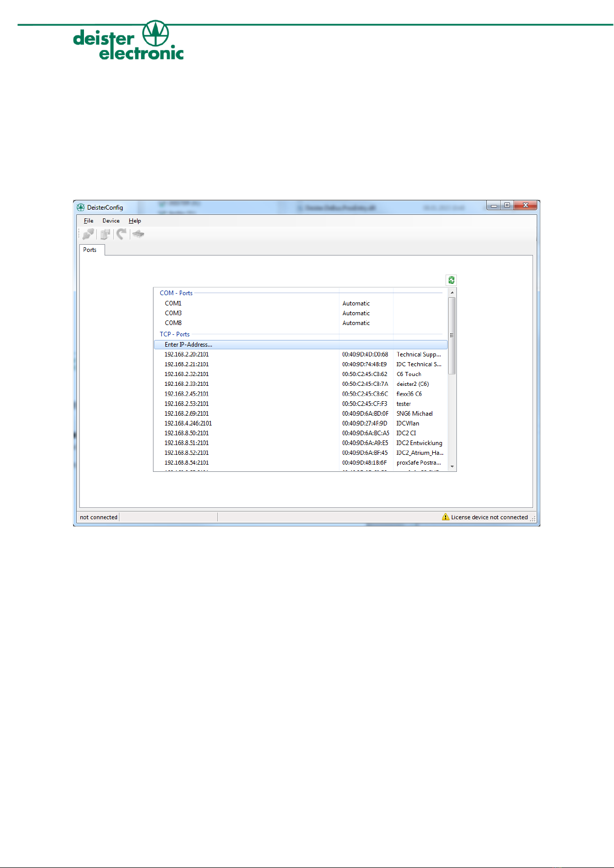
Task: Click the Automatic value for COM8
Action: 356,323
